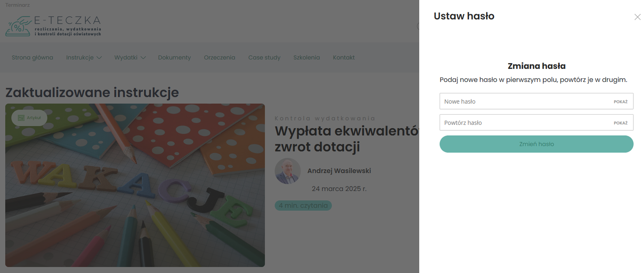Click the Andrzej Wasilewski author name
The height and width of the screenshot is (273, 644).
coord(339,171)
